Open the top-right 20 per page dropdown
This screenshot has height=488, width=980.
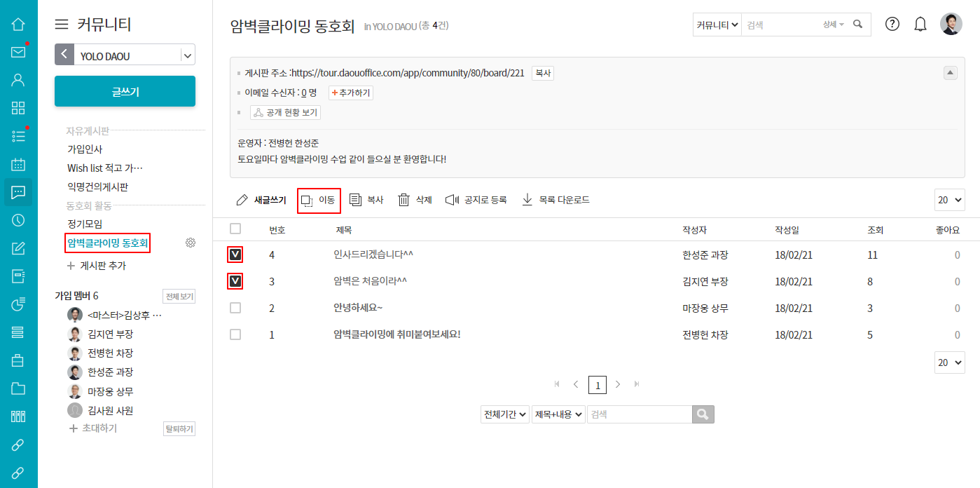coord(949,200)
